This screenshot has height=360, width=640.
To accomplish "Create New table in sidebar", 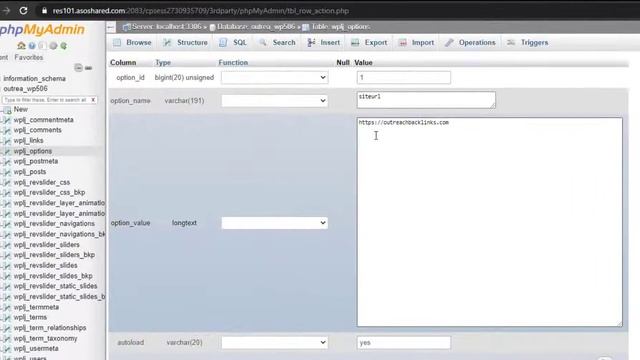I will pyautogui.click(x=20, y=109).
